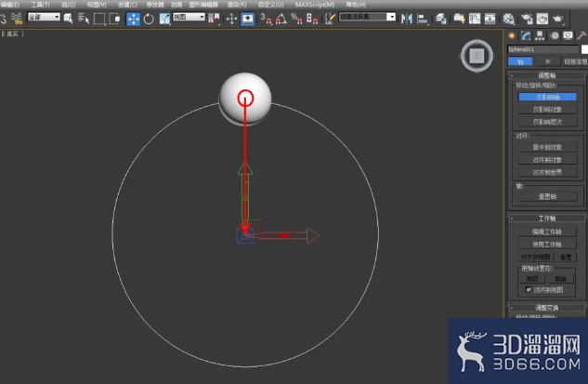This screenshot has height=384, width=588.
Task: Activate the Select and Rotate tool
Action: 149,19
